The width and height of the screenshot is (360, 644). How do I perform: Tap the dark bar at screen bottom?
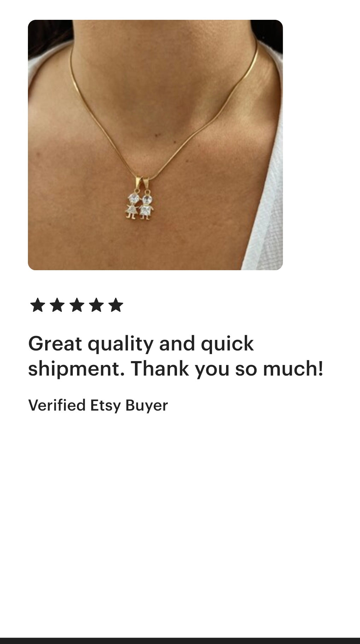point(180,640)
